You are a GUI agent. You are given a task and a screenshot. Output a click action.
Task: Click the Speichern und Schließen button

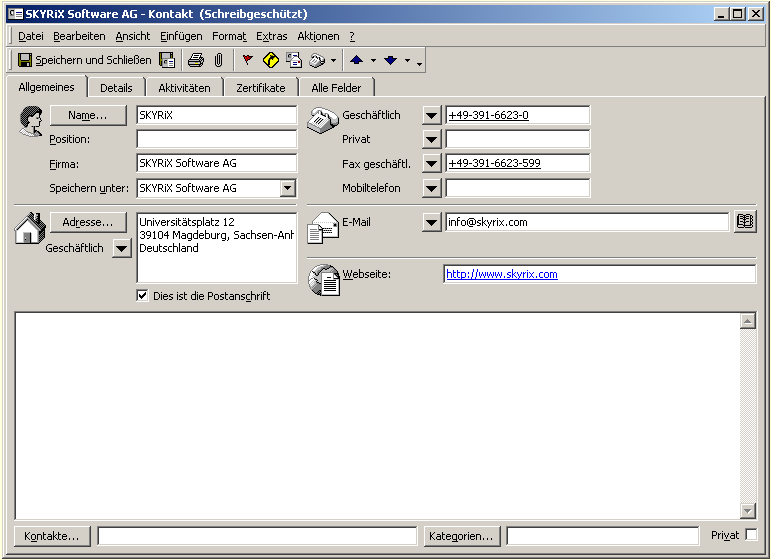pyautogui.click(x=85, y=60)
